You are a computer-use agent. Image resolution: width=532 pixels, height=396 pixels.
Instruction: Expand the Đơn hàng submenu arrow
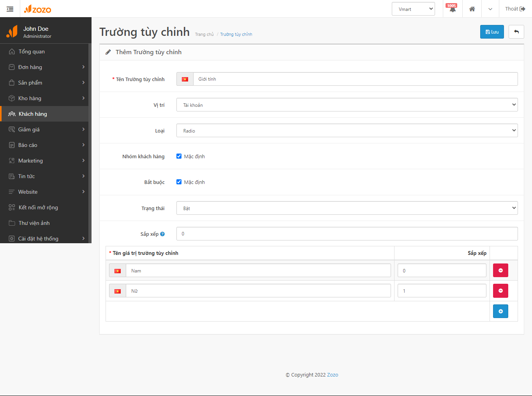(83, 67)
